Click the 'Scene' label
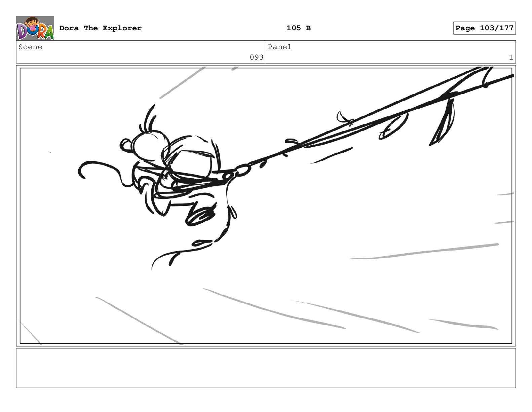This screenshot has height=412, width=532. (30, 47)
